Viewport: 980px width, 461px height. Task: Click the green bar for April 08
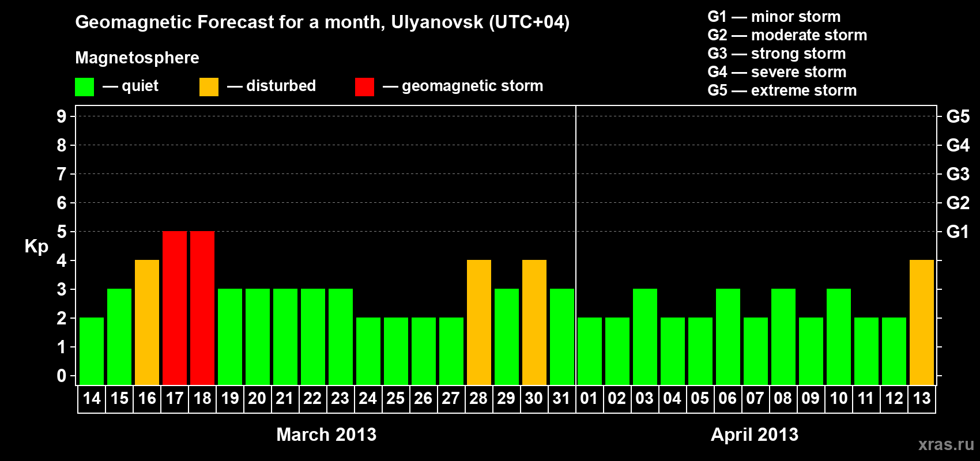pos(783,337)
